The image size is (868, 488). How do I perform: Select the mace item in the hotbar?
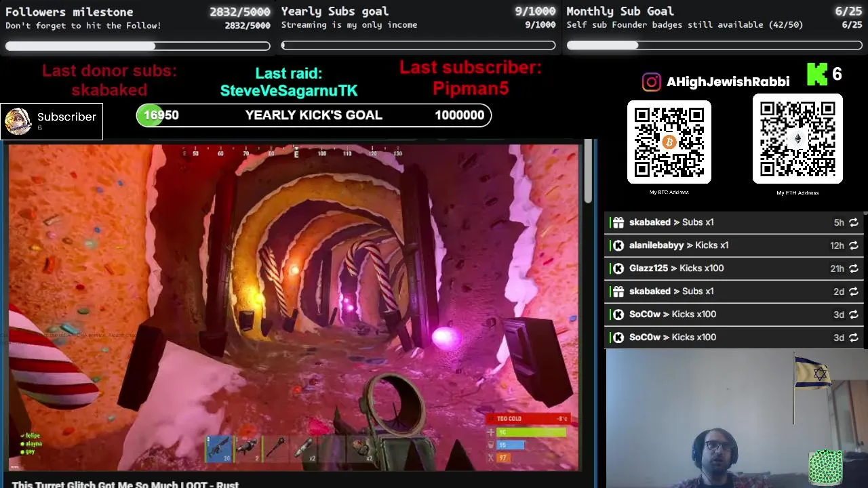(276, 448)
